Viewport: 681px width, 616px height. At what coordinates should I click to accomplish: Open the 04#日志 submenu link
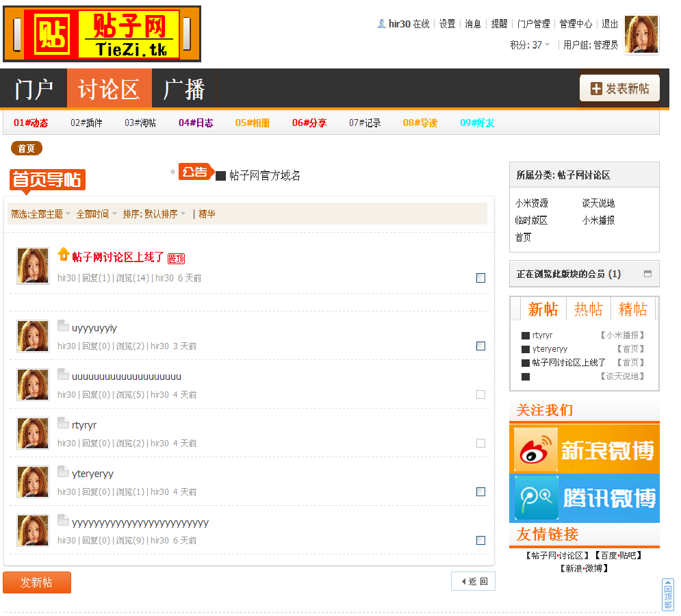coord(196,123)
